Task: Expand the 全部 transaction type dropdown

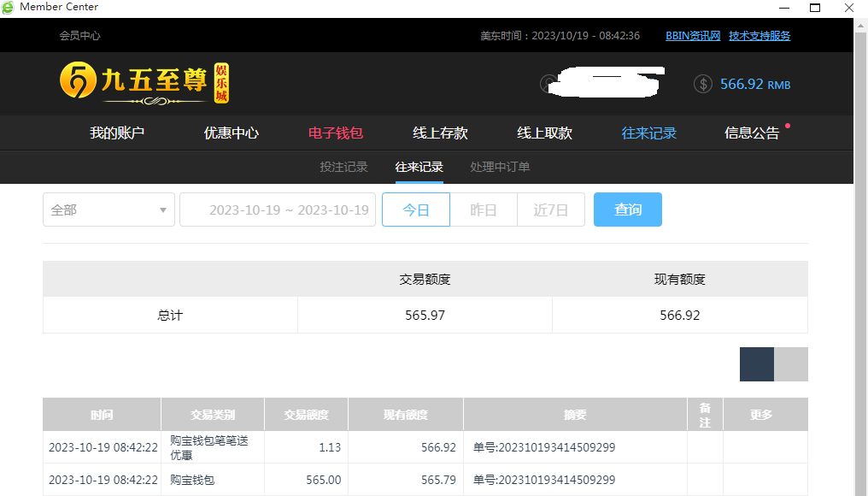Action: coord(108,210)
